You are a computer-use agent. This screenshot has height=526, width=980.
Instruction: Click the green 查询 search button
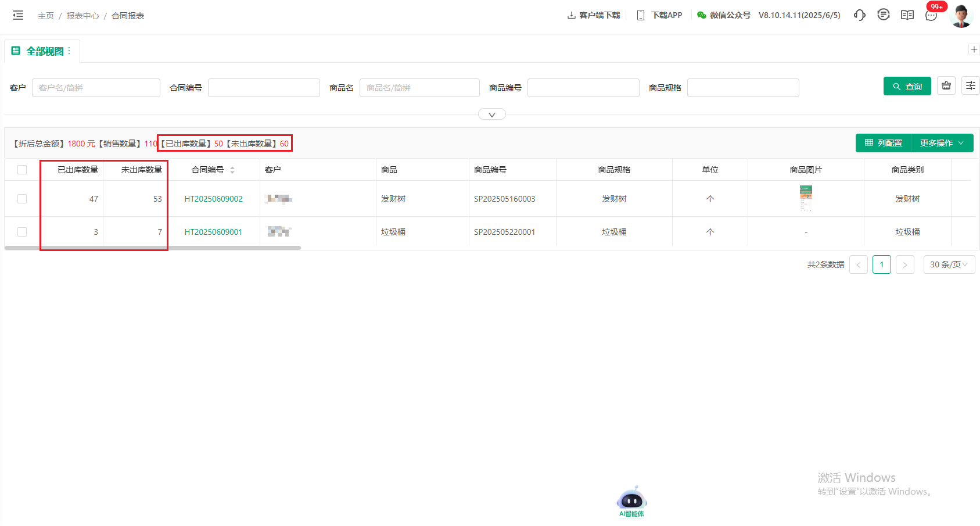(907, 86)
